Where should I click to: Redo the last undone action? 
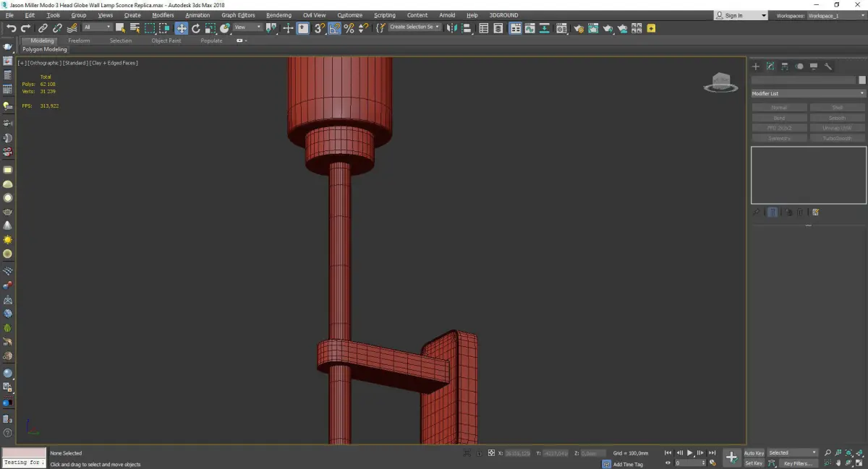point(25,28)
